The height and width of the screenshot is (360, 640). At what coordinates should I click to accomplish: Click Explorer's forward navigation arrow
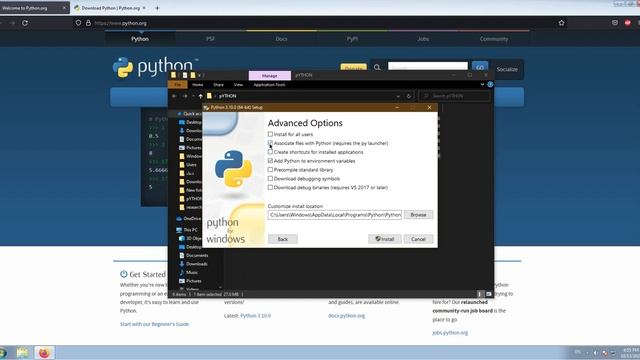184,96
